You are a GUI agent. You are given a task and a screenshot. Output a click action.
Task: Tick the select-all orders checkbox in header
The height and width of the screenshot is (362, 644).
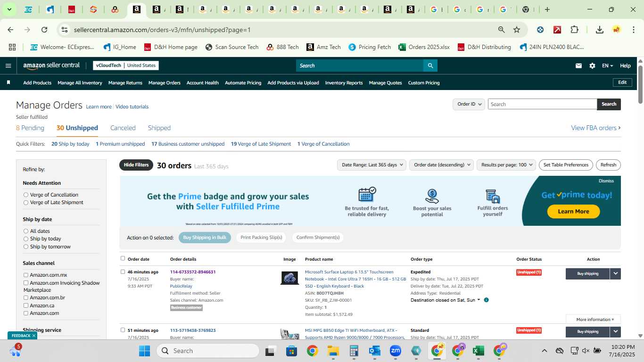(x=123, y=258)
